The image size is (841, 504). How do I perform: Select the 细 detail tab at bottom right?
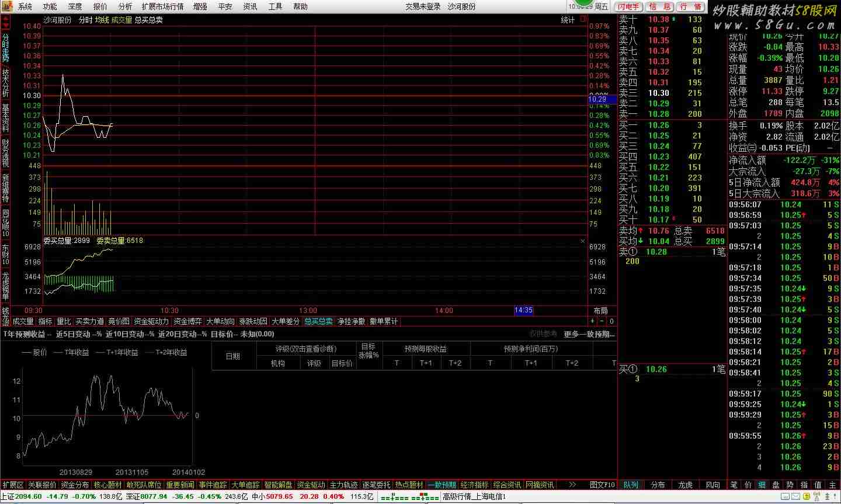click(x=762, y=485)
